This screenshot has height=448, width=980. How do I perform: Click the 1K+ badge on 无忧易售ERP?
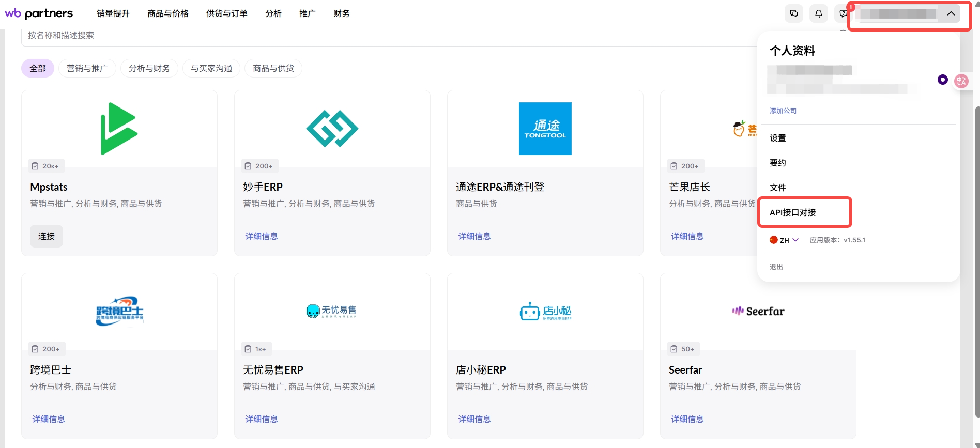point(256,349)
